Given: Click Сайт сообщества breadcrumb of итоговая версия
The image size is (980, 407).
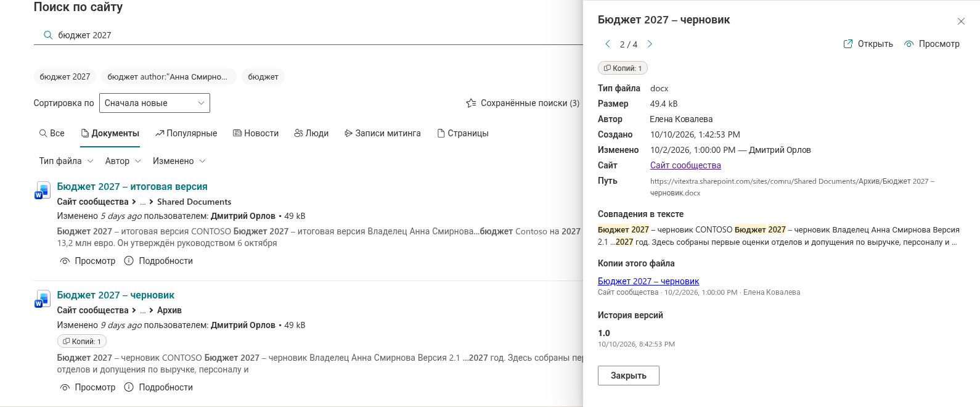Looking at the screenshot, I should click(92, 202).
